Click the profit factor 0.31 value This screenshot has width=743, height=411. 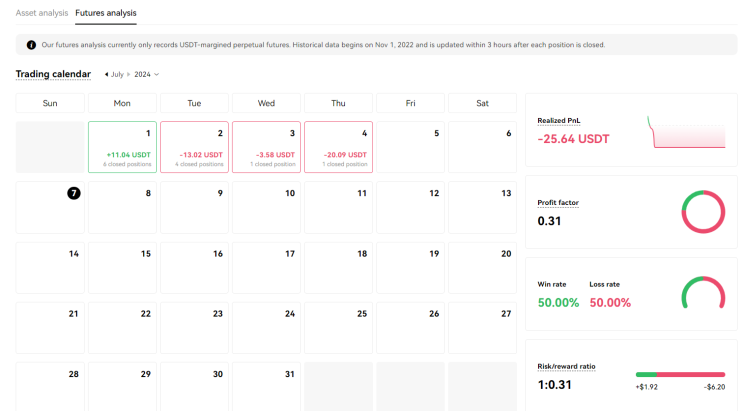pos(549,221)
